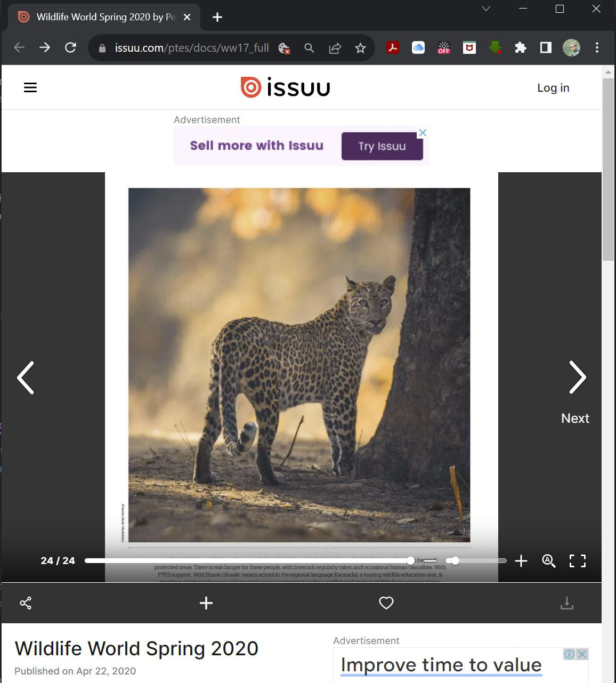The width and height of the screenshot is (616, 683).
Task: Click the scrollbar up arrow
Action: tap(608, 71)
